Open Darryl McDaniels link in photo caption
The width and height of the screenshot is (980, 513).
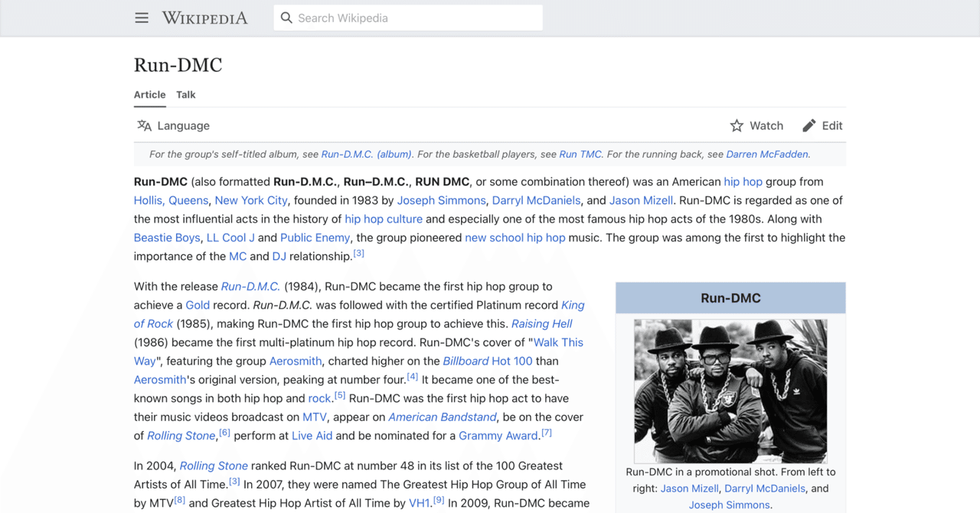tap(765, 488)
